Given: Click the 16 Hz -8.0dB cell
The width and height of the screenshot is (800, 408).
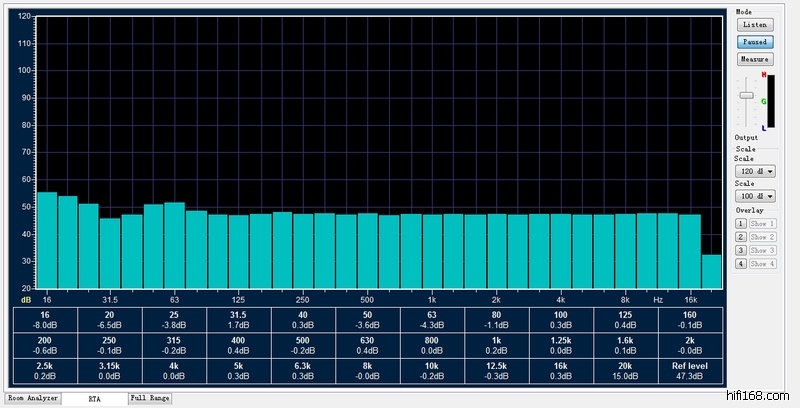Looking at the screenshot, I should click(x=46, y=319).
